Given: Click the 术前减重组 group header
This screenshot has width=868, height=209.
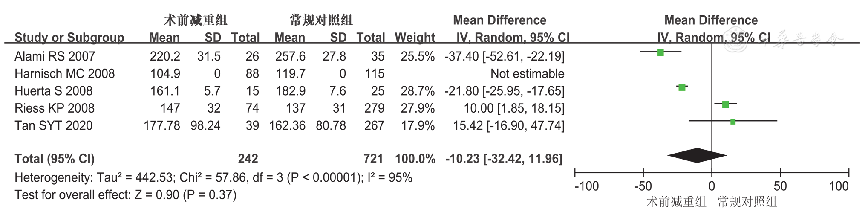Looking at the screenshot, I should (x=195, y=20).
